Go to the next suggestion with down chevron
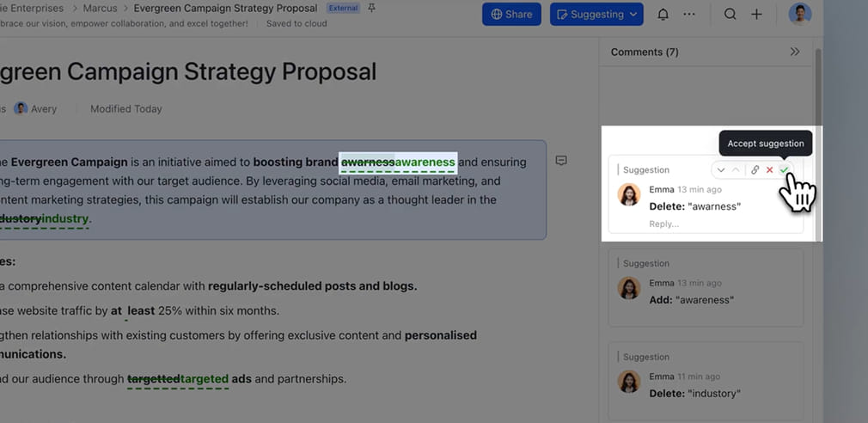The width and height of the screenshot is (868, 423). point(721,170)
